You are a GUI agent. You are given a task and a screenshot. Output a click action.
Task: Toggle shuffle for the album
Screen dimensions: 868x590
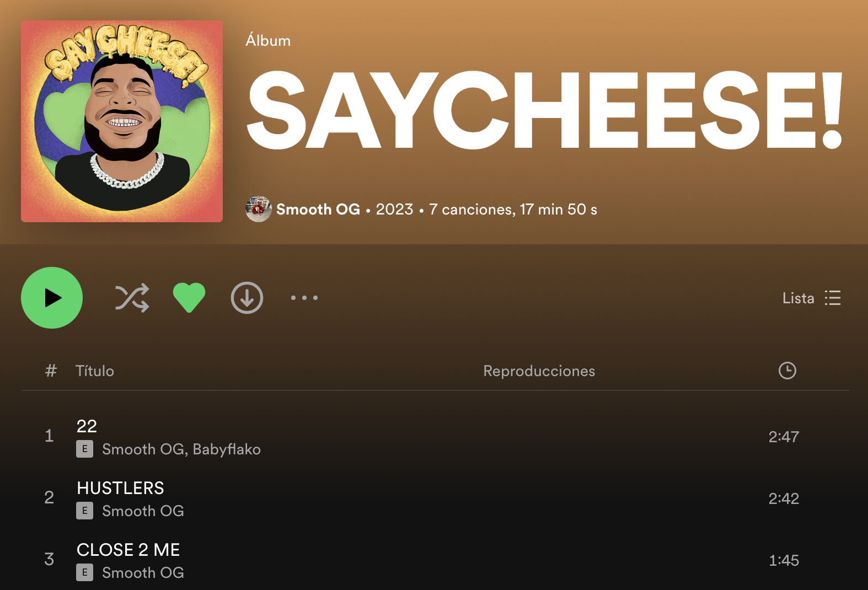point(132,298)
